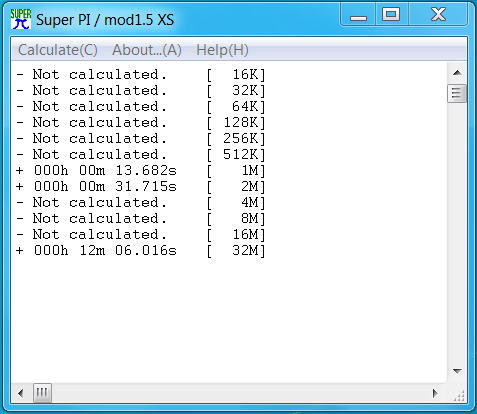Close the Super PI window

click(x=438, y=15)
